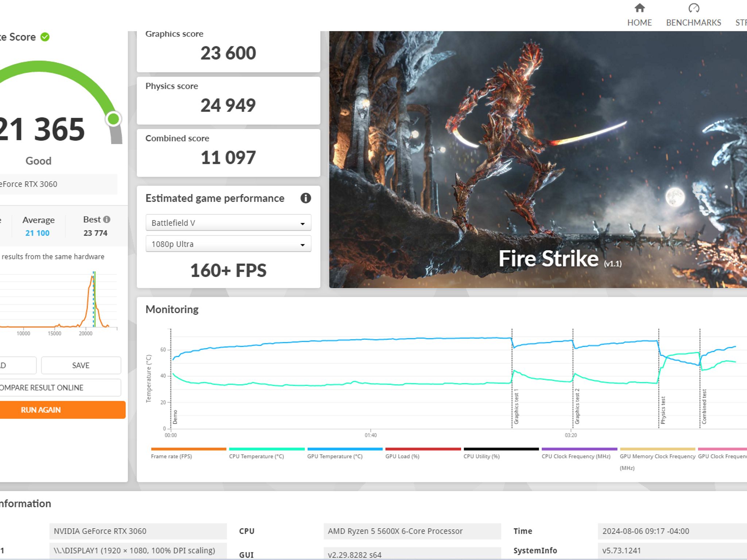This screenshot has height=560, width=747.
Task: Click the 160+ FPS estimate
Action: point(228,271)
